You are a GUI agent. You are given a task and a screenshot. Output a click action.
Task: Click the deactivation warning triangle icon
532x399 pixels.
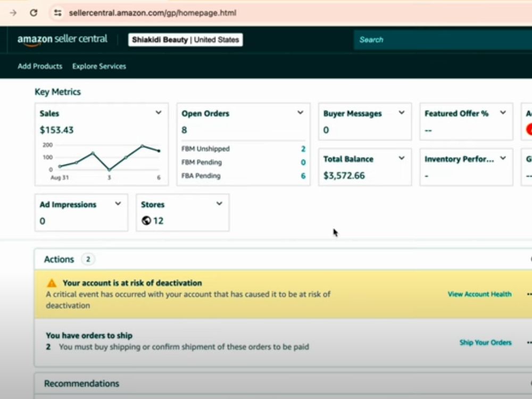[x=52, y=283]
